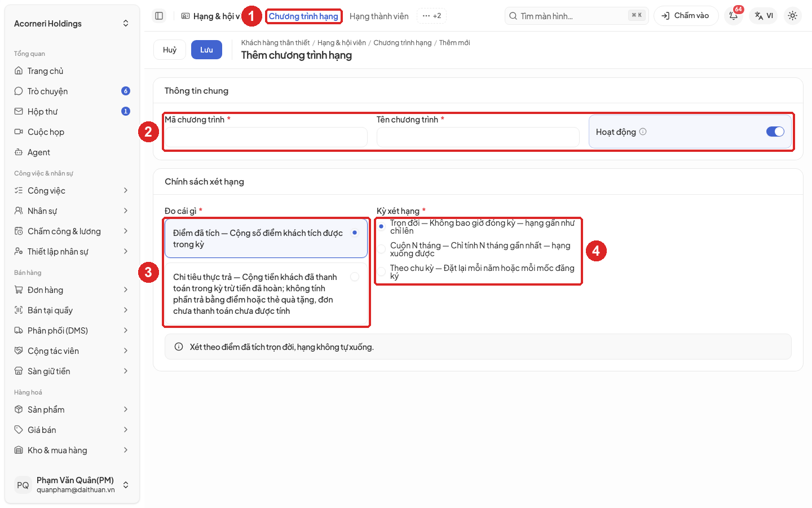812x508 pixels.
Task: Switch language with the VI icon
Action: 764,16
